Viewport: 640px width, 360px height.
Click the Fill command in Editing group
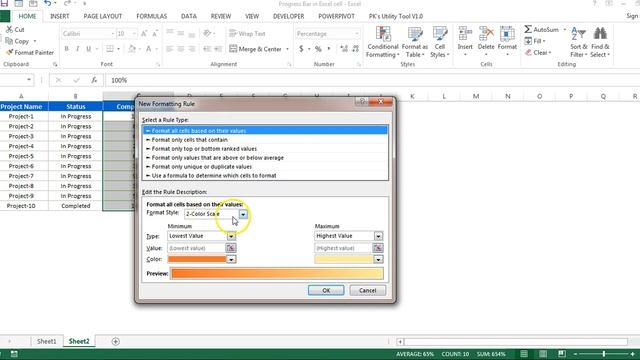[535, 41]
